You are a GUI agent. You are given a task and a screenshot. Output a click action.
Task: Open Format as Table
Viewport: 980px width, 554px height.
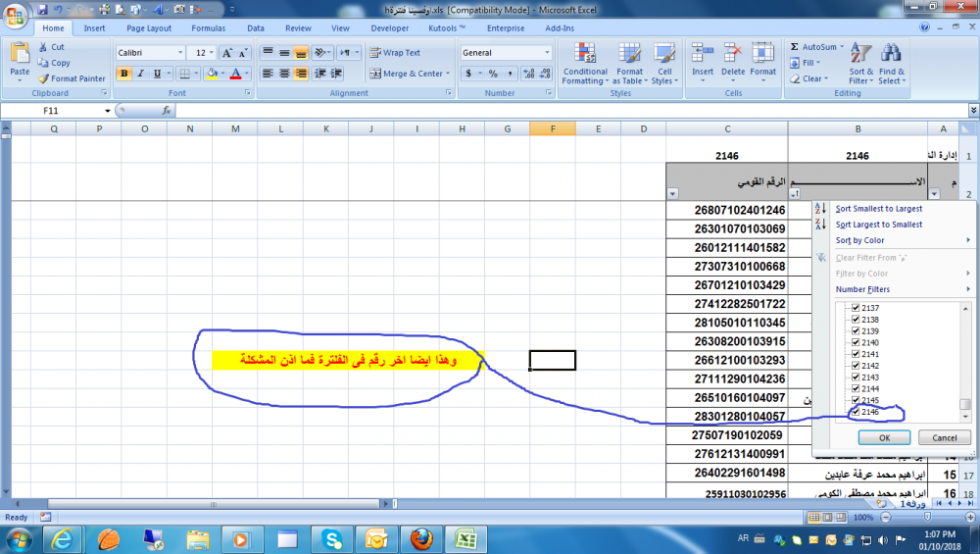629,63
